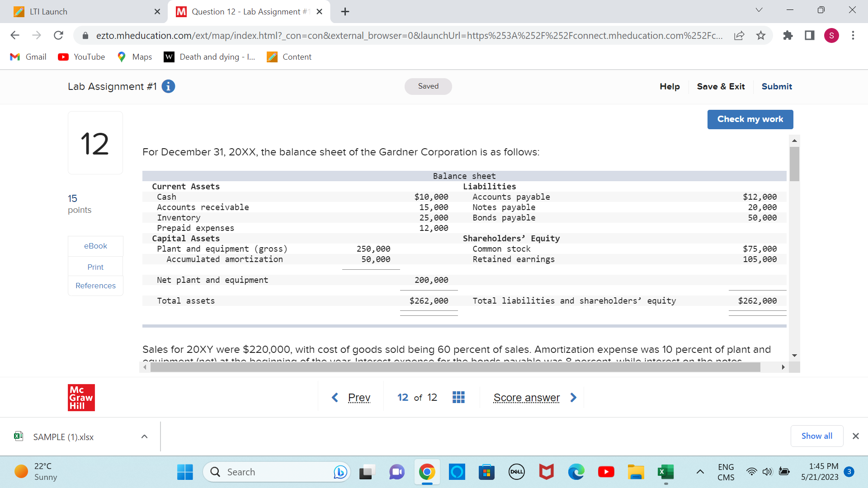Open the eBook resource

95,246
